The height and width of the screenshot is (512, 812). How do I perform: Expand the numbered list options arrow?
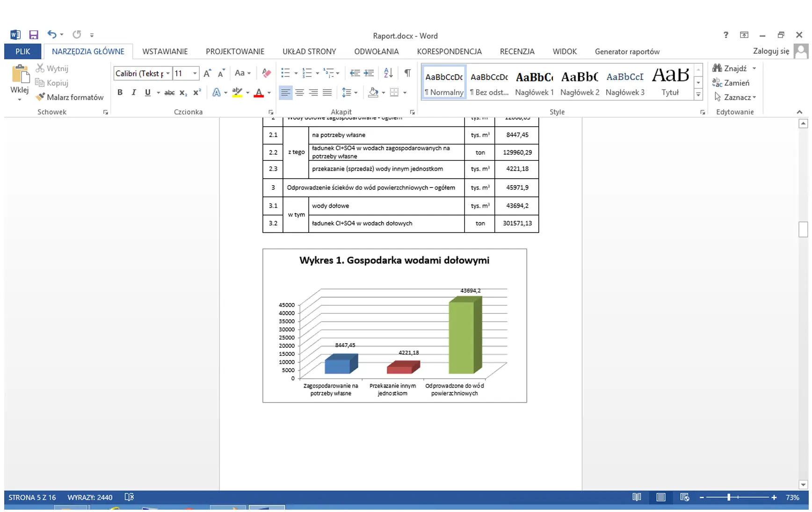pyautogui.click(x=318, y=73)
